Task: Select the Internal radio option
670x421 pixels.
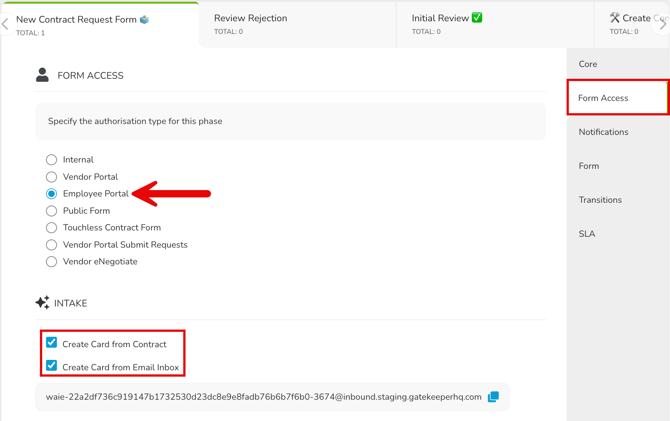Action: (x=51, y=160)
